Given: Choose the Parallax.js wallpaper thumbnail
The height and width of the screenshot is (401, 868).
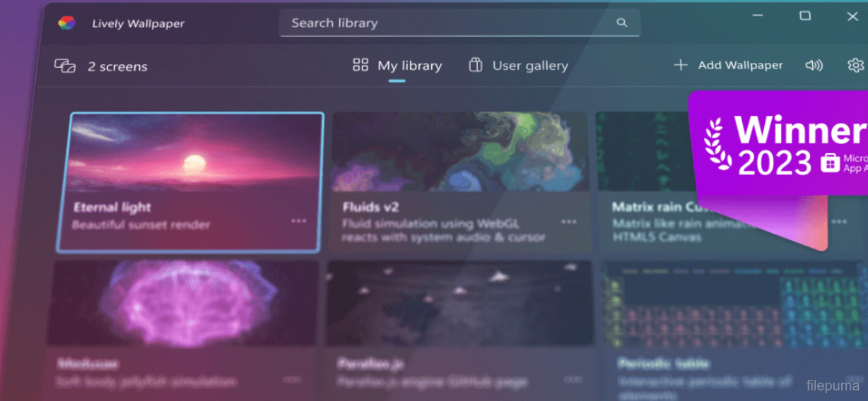Looking at the screenshot, I should pos(459,302).
